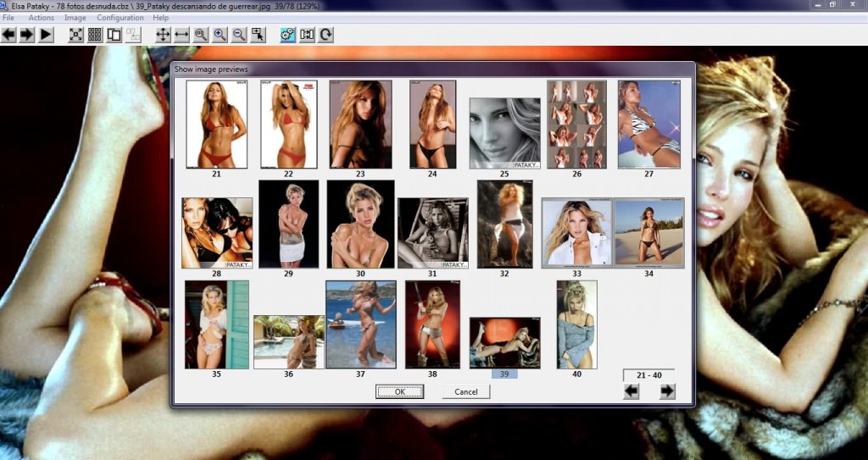Click the next page arrow in toolbar
This screenshot has height=460, width=868.
[27, 35]
